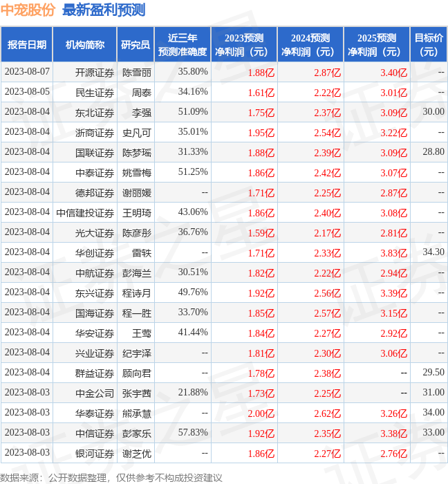Viewport: 448px width, 484px height.
Task: Select the 2023-08-07 date cell
Action: [x=27, y=72]
